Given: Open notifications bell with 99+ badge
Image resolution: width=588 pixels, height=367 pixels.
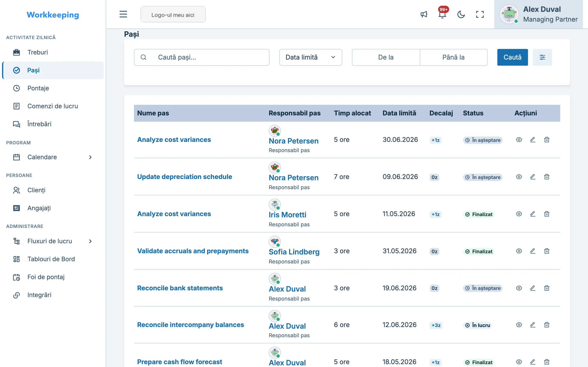Looking at the screenshot, I should point(442,14).
